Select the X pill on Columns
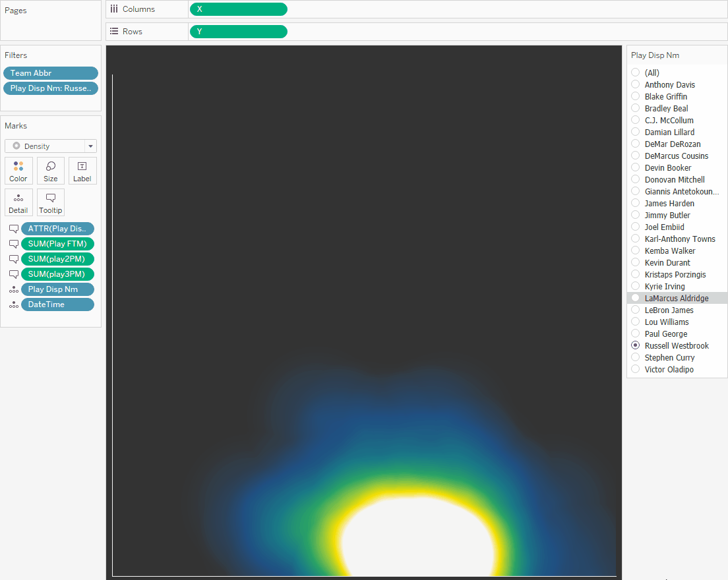 pos(239,9)
